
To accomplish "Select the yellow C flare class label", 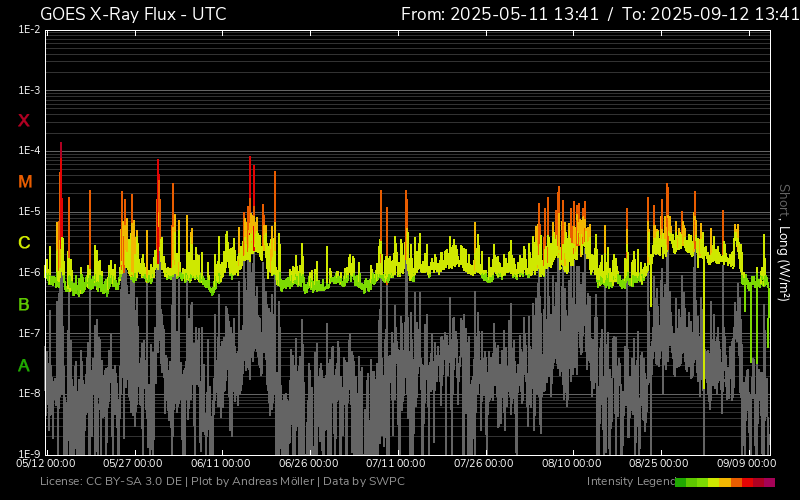I will coord(24,243).
